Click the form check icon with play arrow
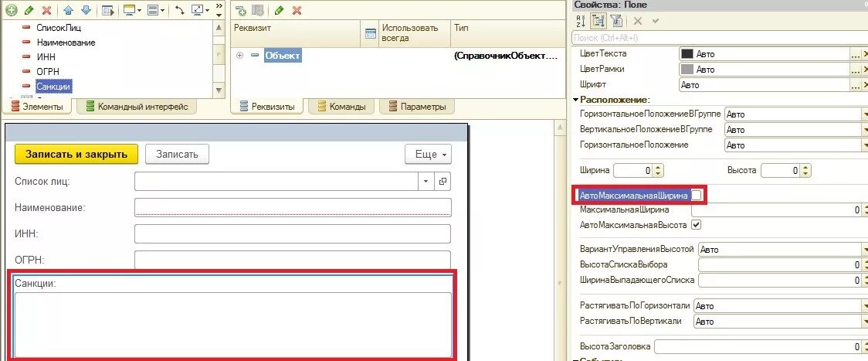868x361 pixels. [x=108, y=10]
